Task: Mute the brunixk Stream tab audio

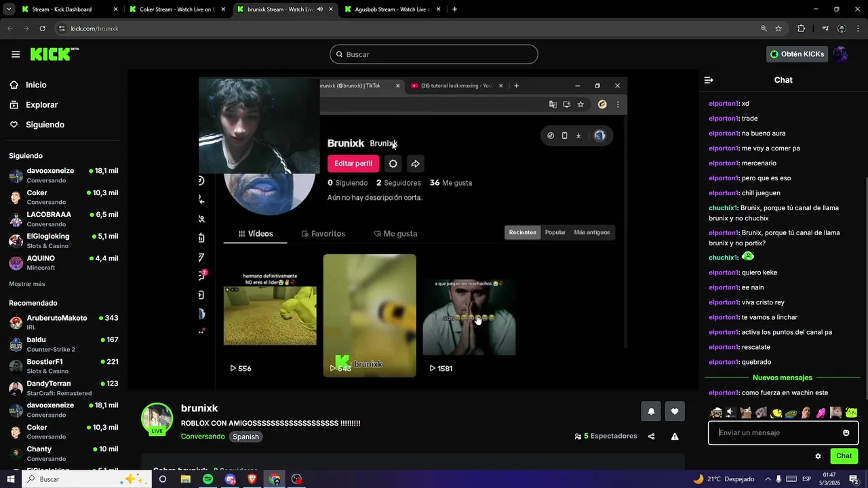Action: pos(320,9)
